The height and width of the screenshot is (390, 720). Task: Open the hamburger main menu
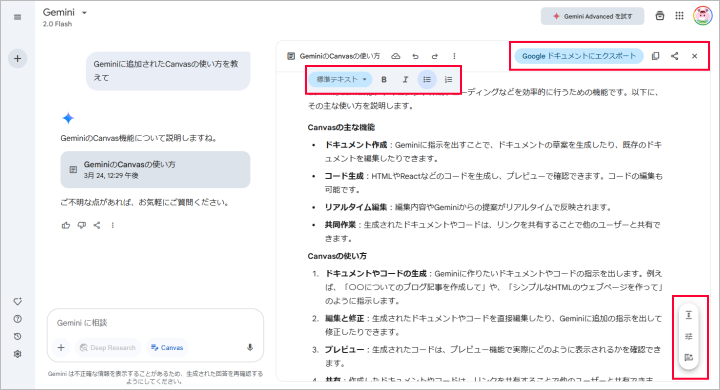17,17
